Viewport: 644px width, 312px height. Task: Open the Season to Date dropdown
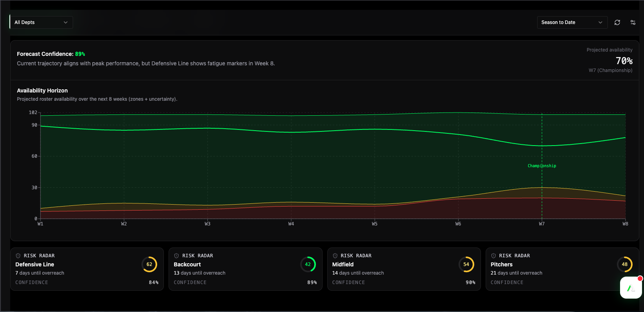572,22
